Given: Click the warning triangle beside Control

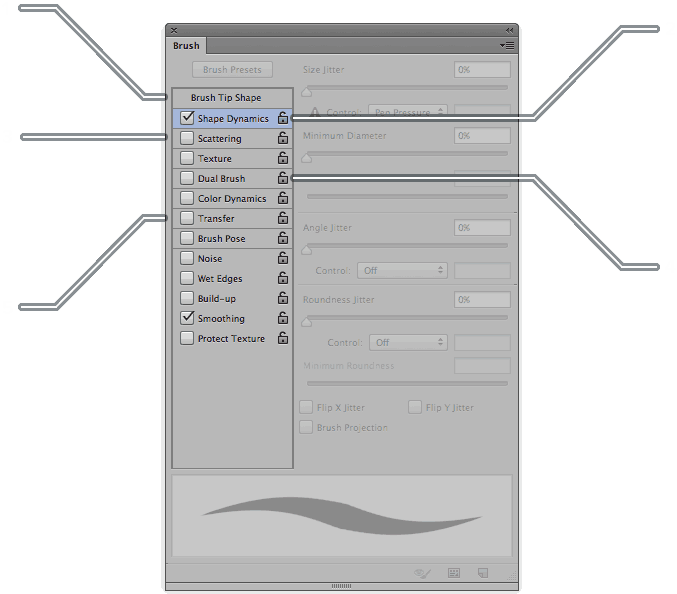Looking at the screenshot, I should pos(315,112).
